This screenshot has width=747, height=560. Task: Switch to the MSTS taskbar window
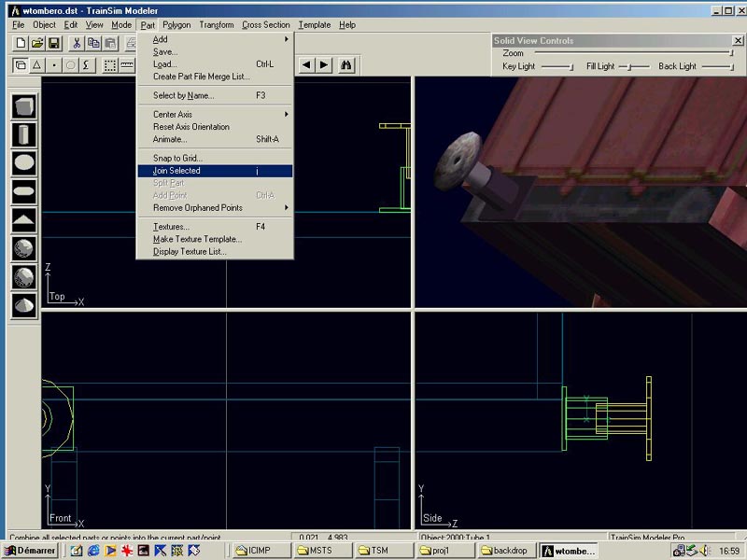(x=322, y=551)
